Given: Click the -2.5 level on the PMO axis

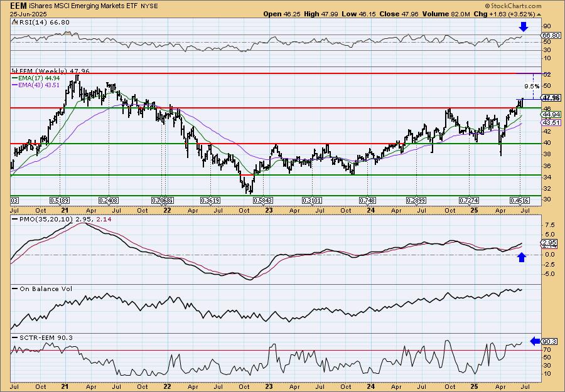Looking at the screenshot, I should [549, 265].
